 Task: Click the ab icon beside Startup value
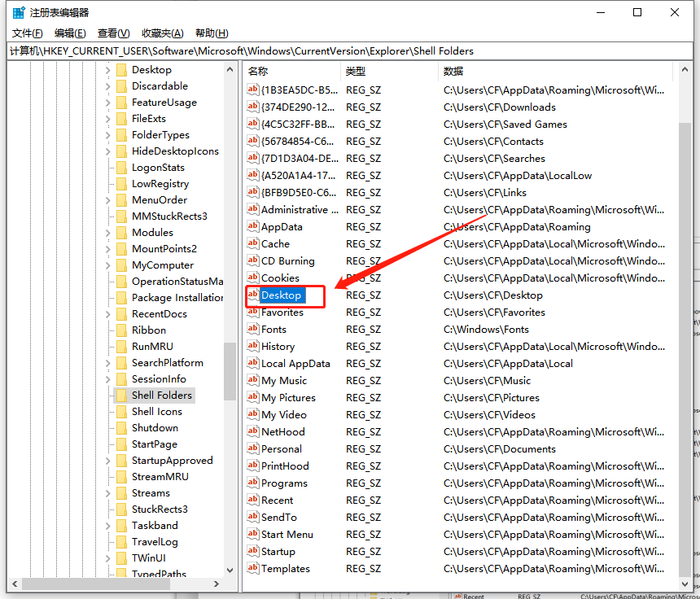click(x=252, y=551)
